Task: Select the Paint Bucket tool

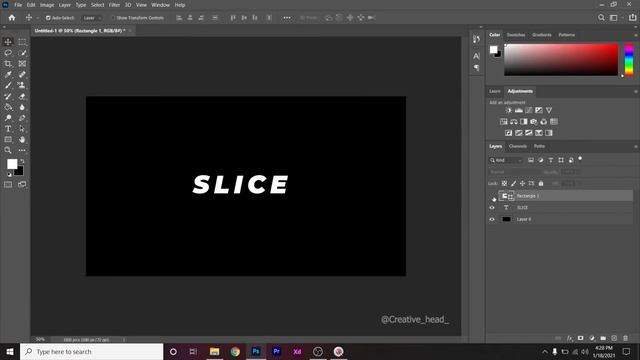Action: tap(8, 107)
